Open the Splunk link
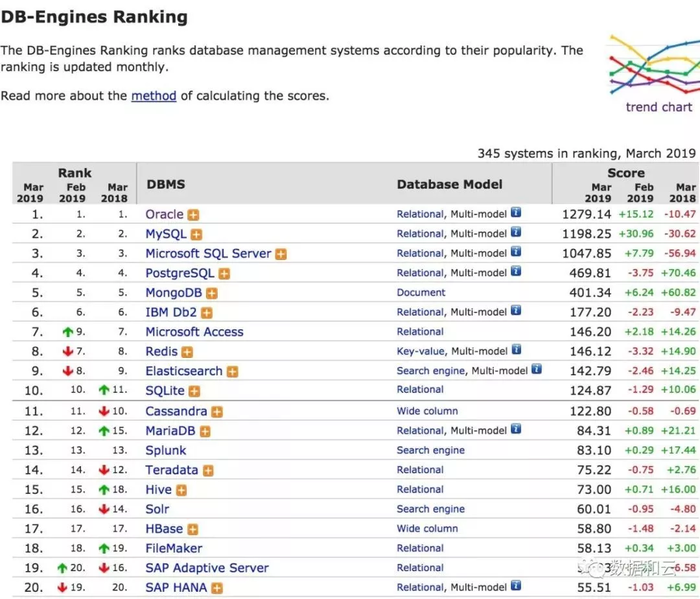The height and width of the screenshot is (599, 700). point(166,451)
